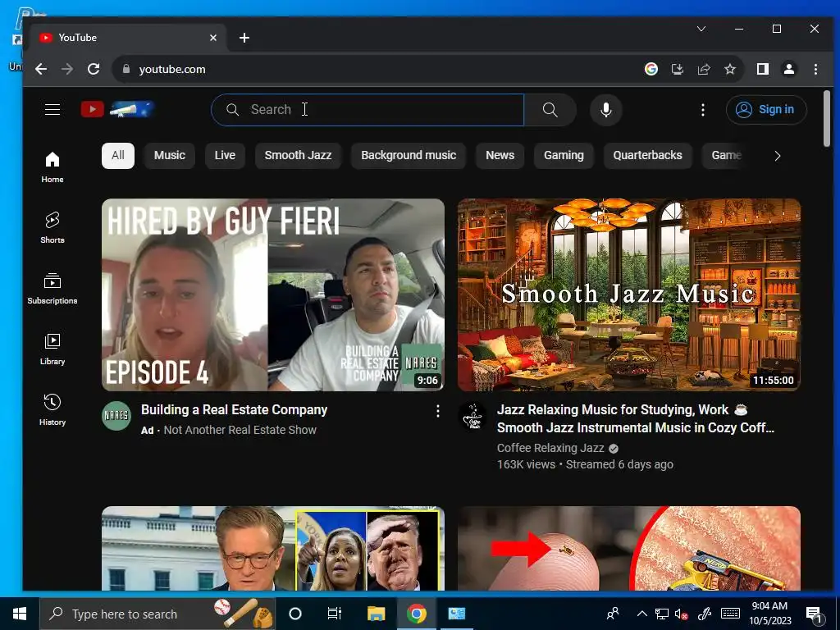Open the Hired by Guy Fieri thumbnail

coord(272,294)
